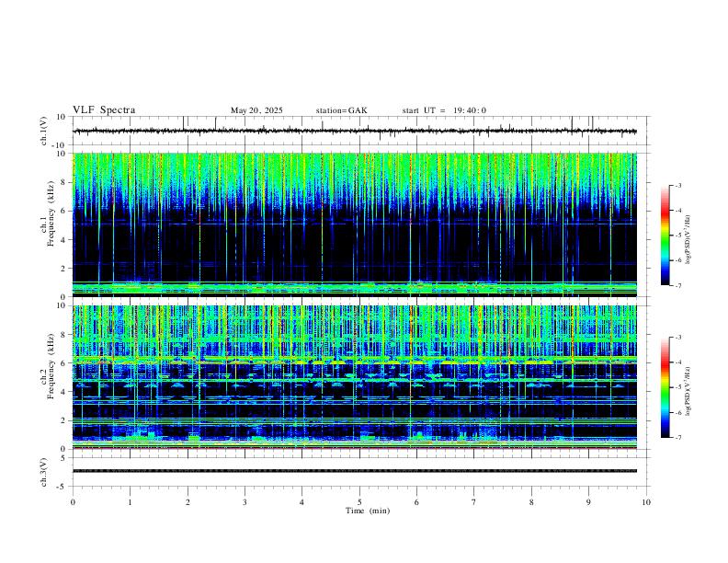
Task: Click tick label "2" on the time axis
Action: point(188,502)
